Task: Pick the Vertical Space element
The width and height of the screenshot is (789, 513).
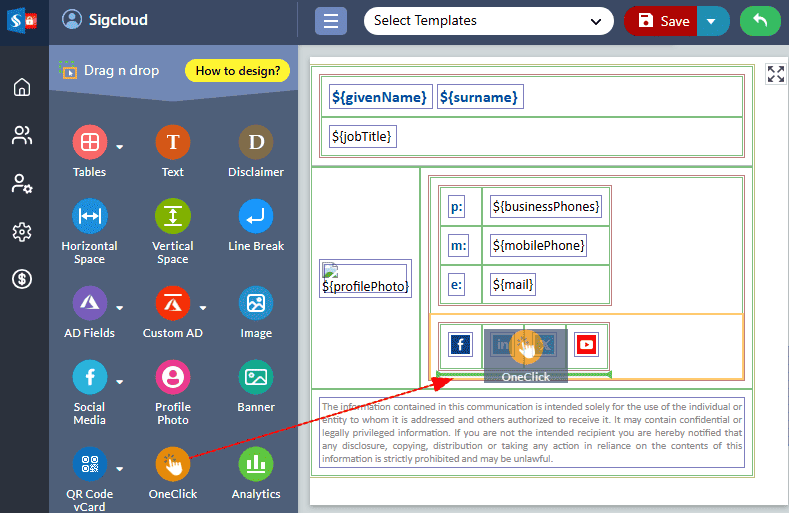Action: point(173,217)
